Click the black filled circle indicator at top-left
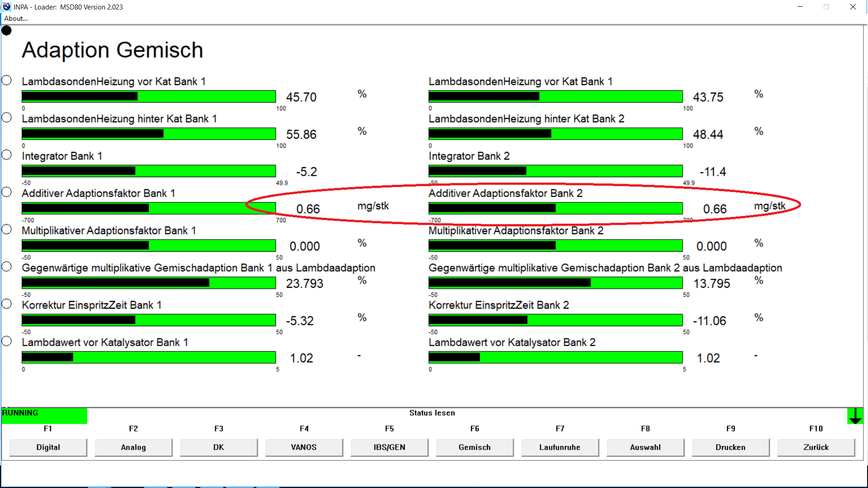The width and height of the screenshot is (868, 488). 6,31
